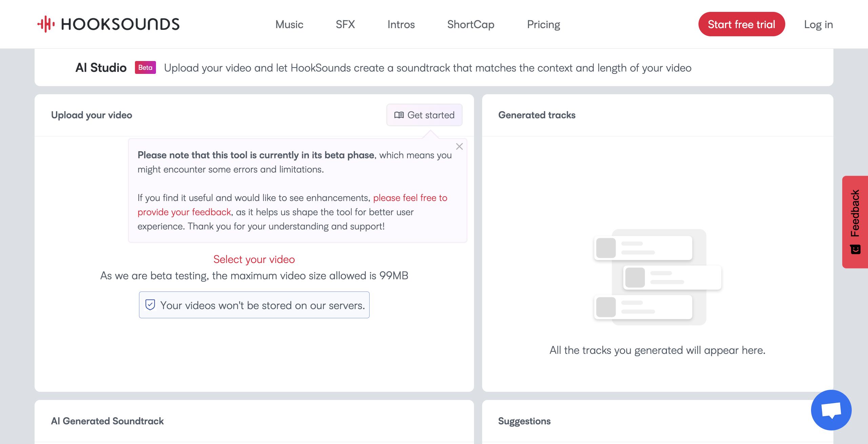Click the 'Upload your video' heading
Screen dimensions: 868x444
click(92, 115)
